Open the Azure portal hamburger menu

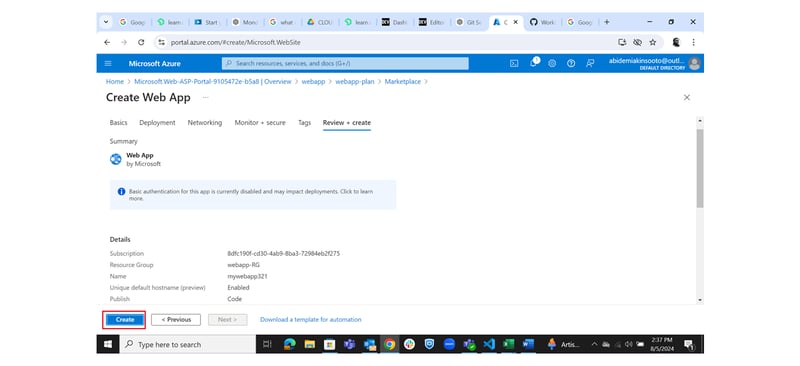[x=108, y=63]
